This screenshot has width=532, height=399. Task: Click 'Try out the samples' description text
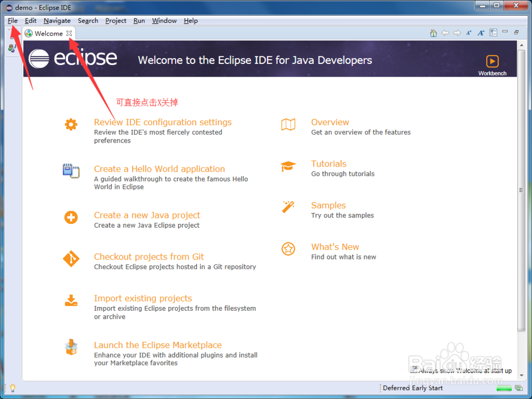(343, 215)
